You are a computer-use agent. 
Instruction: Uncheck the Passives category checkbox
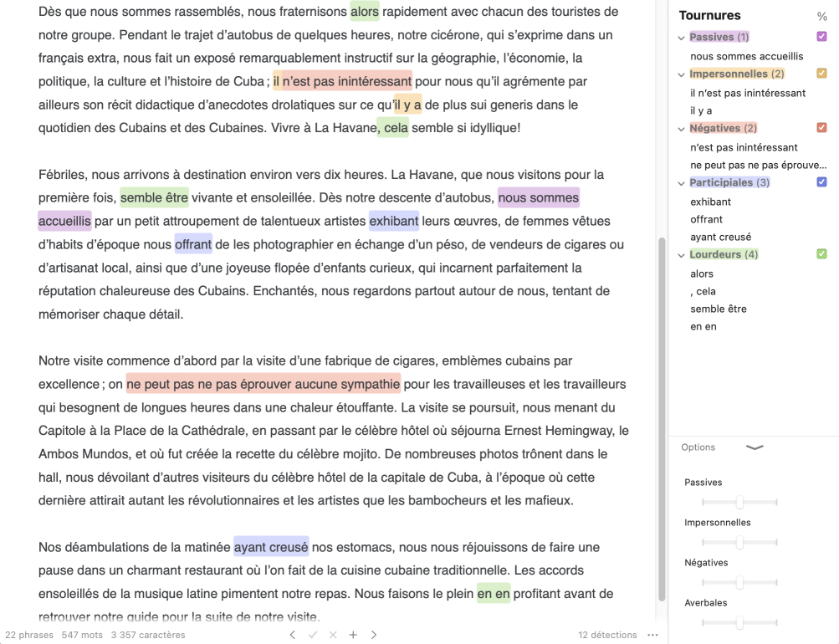(821, 37)
